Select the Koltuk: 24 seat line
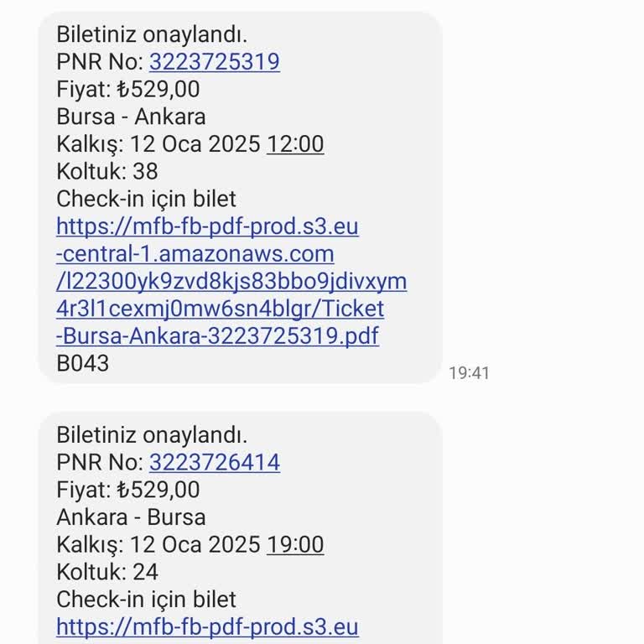The height and width of the screenshot is (644, 644). pyautogui.click(x=107, y=571)
